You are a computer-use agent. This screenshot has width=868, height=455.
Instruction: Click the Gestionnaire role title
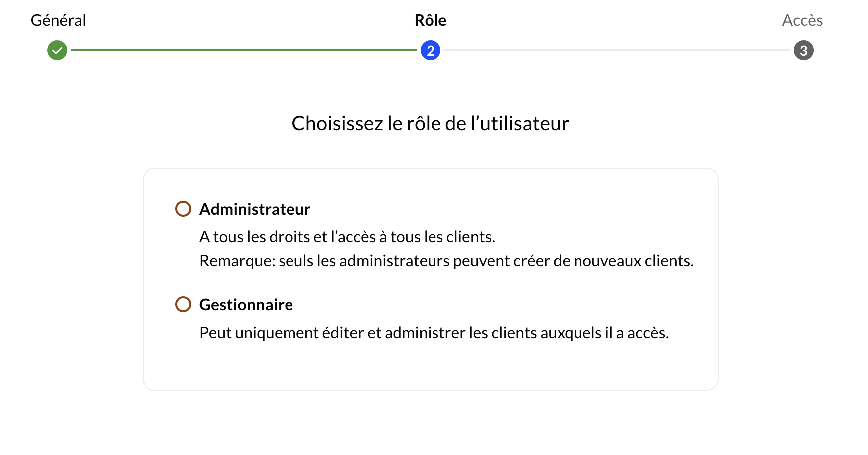[x=246, y=305]
